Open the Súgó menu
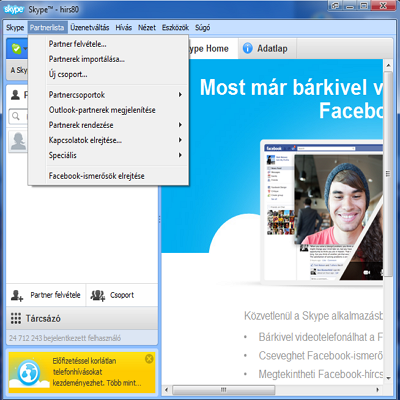The height and width of the screenshot is (400, 400). (x=202, y=28)
